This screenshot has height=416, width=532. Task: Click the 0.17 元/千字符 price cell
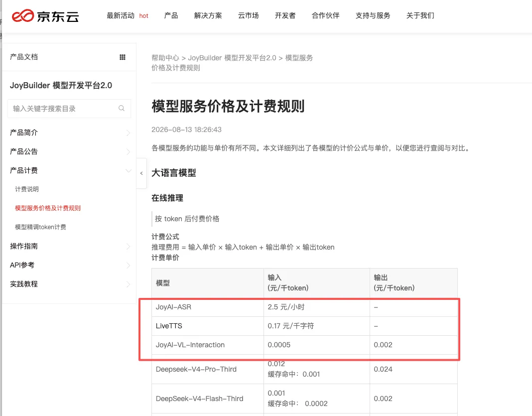[316, 326]
